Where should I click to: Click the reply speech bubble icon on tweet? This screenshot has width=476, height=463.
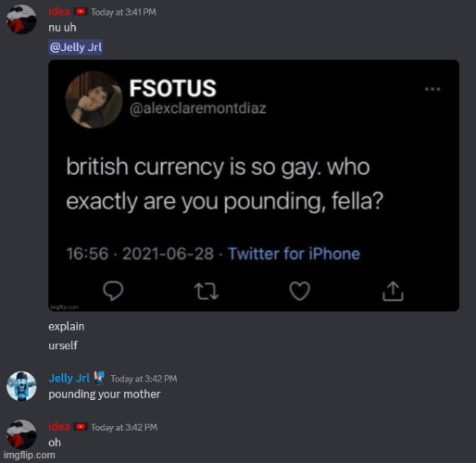[x=113, y=291]
